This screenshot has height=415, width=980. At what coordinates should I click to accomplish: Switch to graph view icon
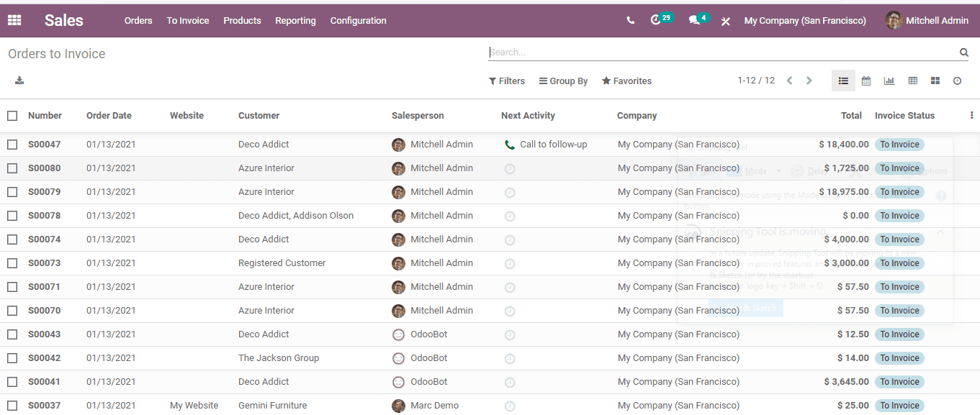pyautogui.click(x=889, y=81)
